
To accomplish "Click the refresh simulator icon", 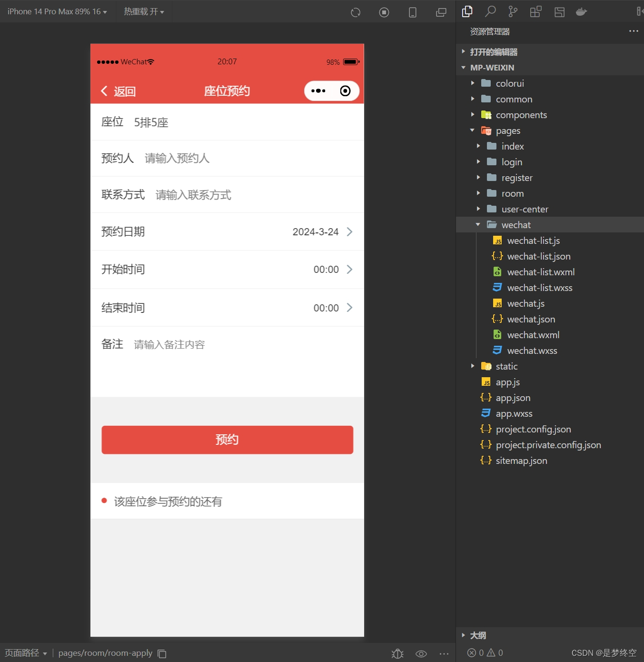I will (356, 12).
